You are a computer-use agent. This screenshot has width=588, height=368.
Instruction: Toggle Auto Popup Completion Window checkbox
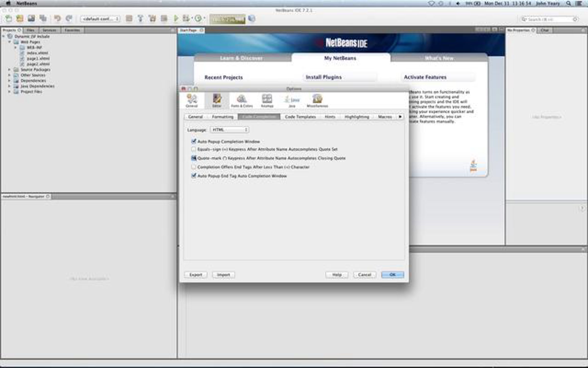coord(194,141)
